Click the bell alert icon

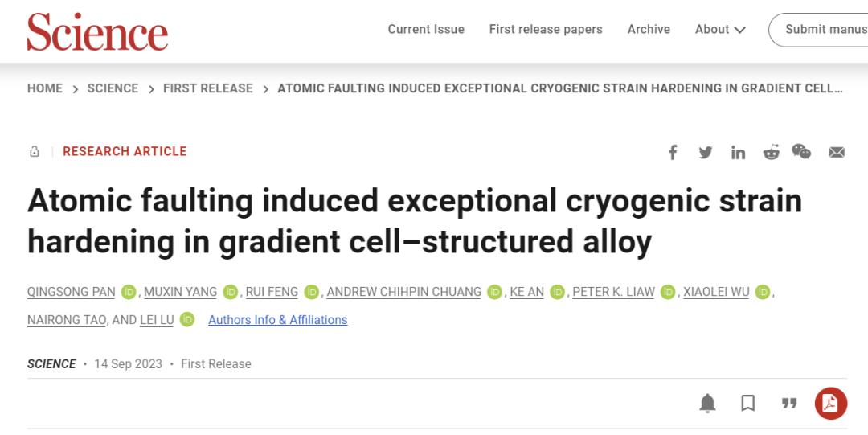707,403
